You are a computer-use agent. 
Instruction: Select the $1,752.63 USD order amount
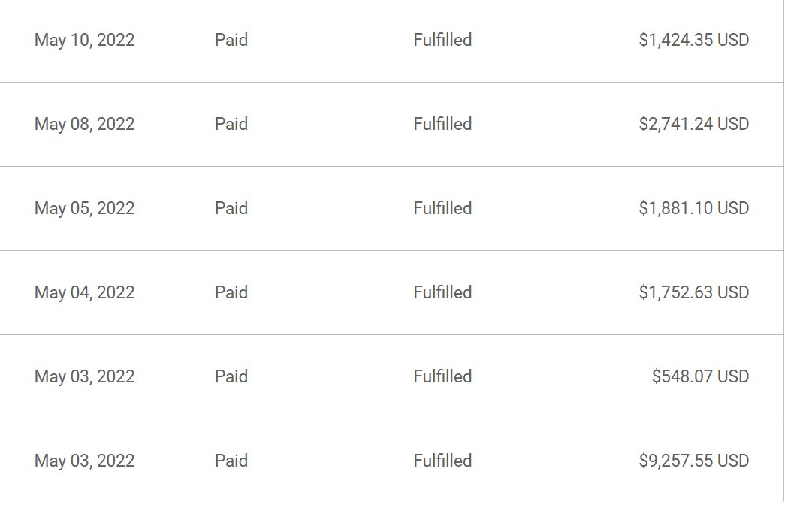point(693,292)
